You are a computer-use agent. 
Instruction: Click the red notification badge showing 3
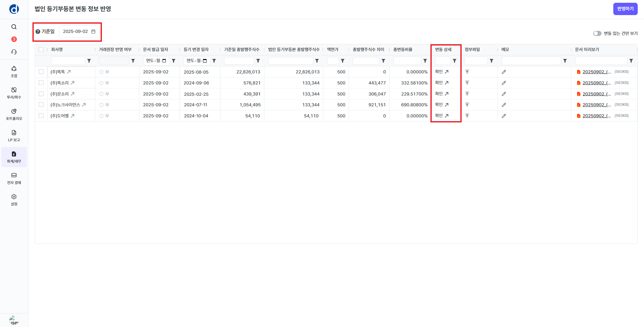click(14, 39)
